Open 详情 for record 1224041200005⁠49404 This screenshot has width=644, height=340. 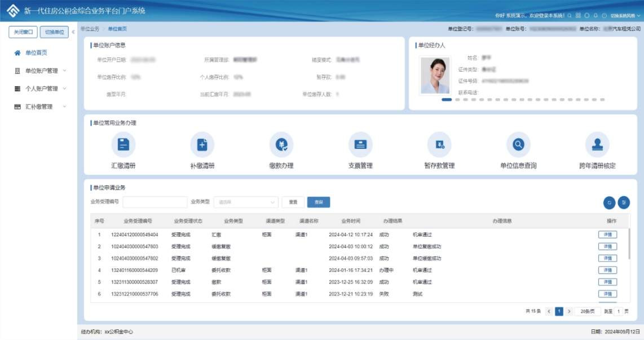(x=607, y=234)
